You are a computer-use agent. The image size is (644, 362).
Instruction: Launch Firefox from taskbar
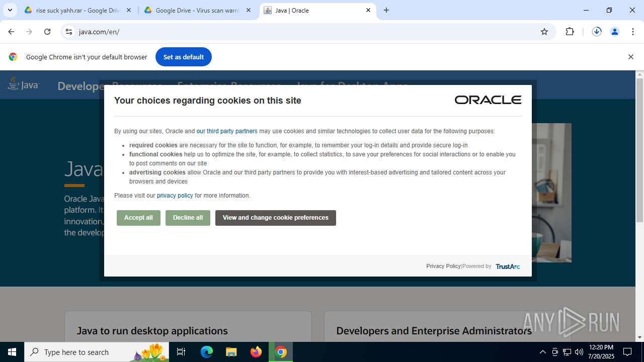[256, 352]
